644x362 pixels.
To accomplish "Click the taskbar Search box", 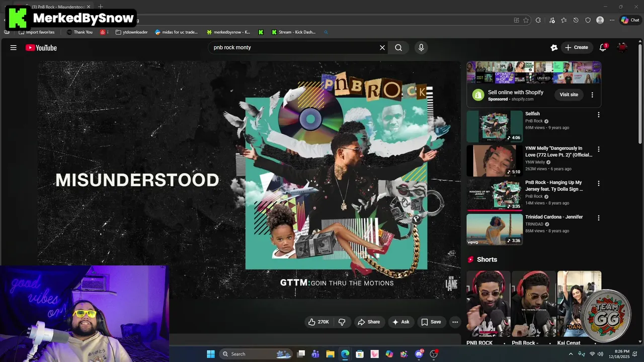I will coord(257,354).
